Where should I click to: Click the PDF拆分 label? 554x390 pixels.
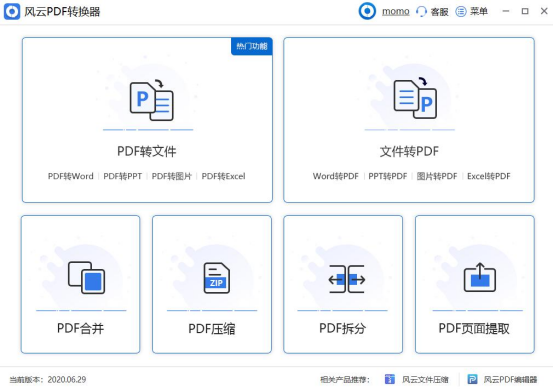343,329
